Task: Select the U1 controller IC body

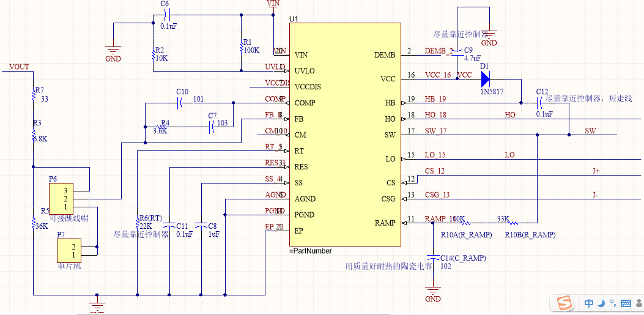Action: [x=345, y=135]
